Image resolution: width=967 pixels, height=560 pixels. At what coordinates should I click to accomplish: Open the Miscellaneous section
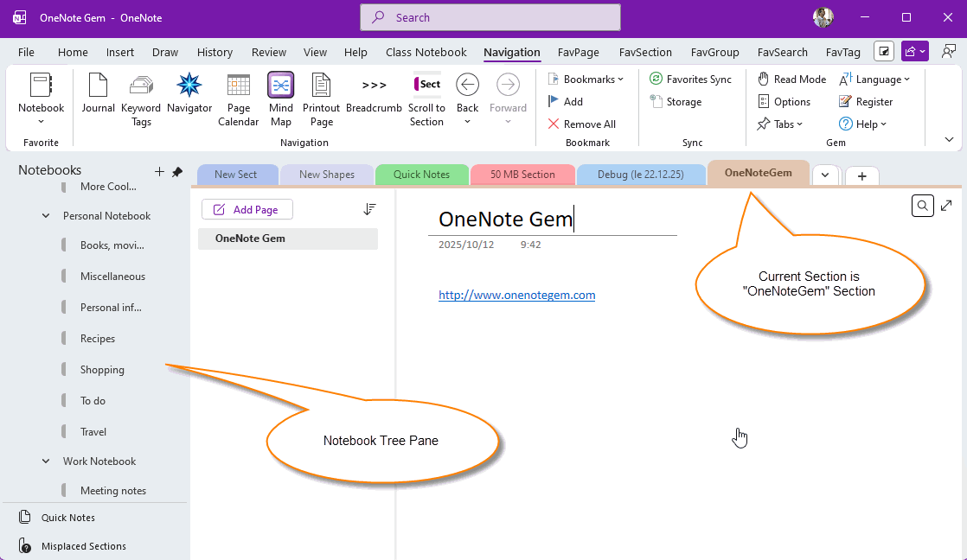112,276
